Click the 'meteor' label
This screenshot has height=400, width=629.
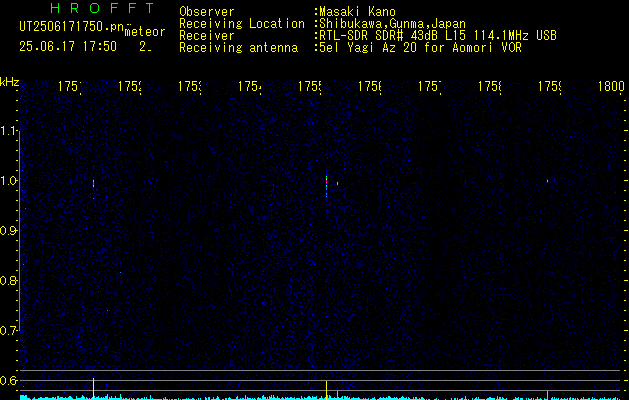tap(145, 32)
